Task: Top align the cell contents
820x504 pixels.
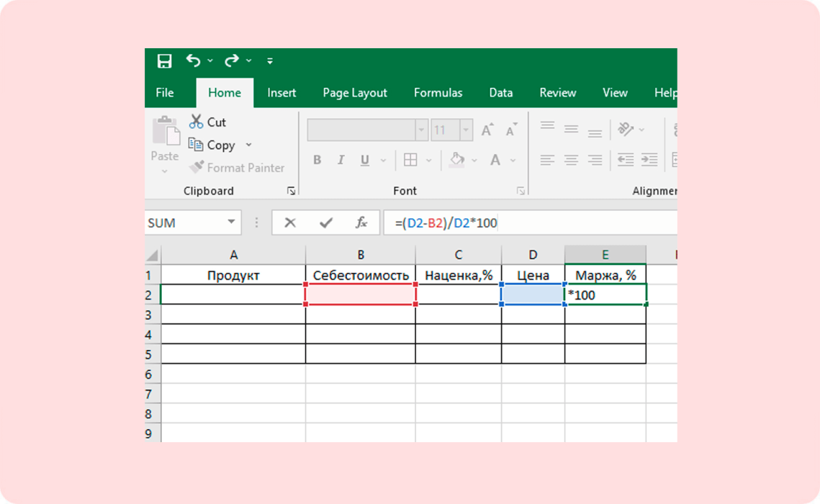Action: [548, 127]
